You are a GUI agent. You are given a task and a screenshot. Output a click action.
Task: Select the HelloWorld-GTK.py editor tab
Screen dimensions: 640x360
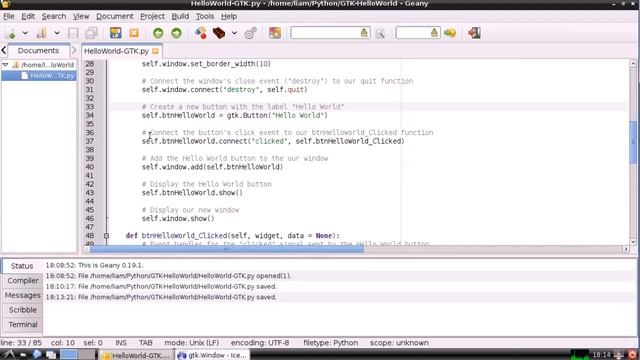click(116, 51)
